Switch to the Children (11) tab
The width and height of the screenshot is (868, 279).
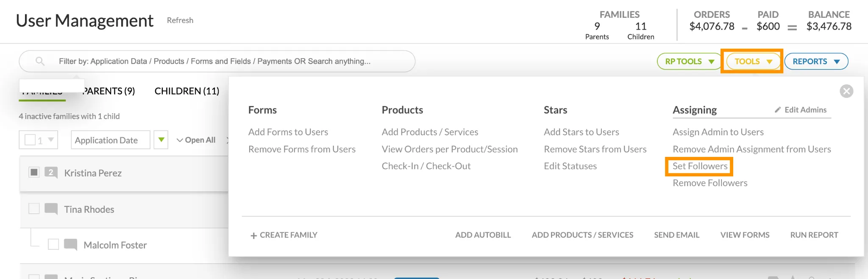pyautogui.click(x=187, y=91)
